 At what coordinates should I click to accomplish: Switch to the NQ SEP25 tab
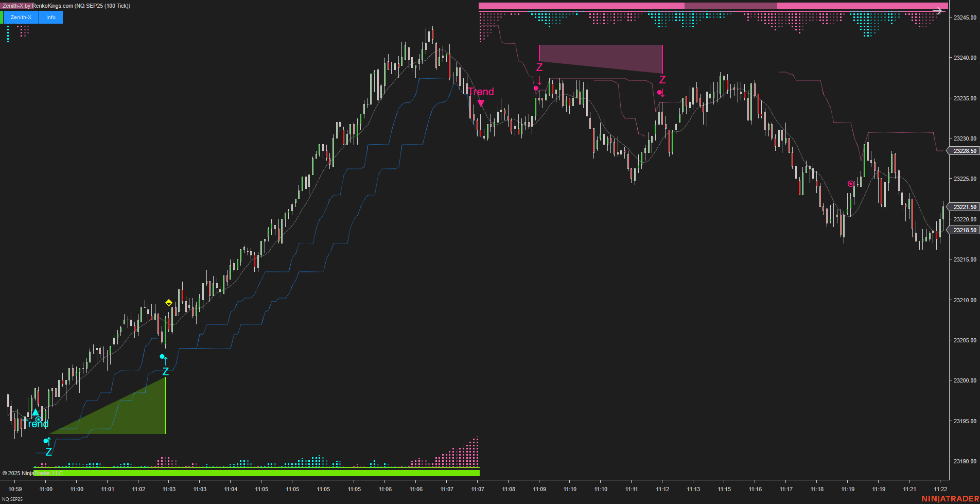(13, 499)
